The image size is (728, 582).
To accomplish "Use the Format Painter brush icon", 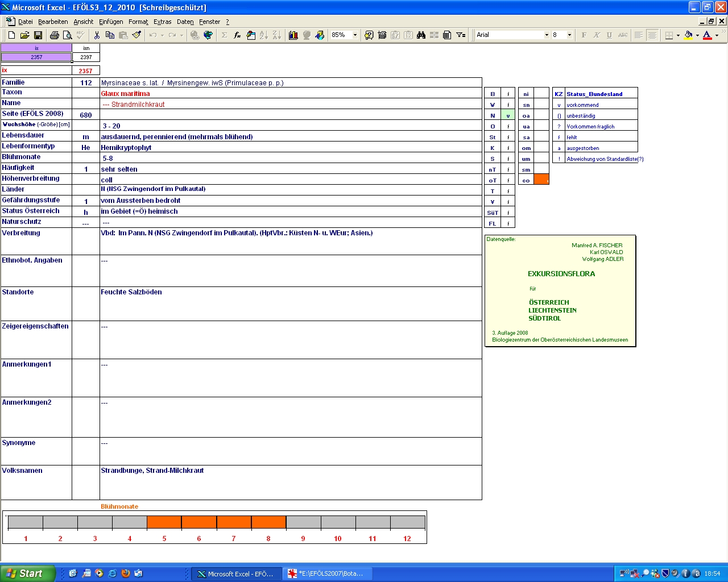I will [x=136, y=35].
